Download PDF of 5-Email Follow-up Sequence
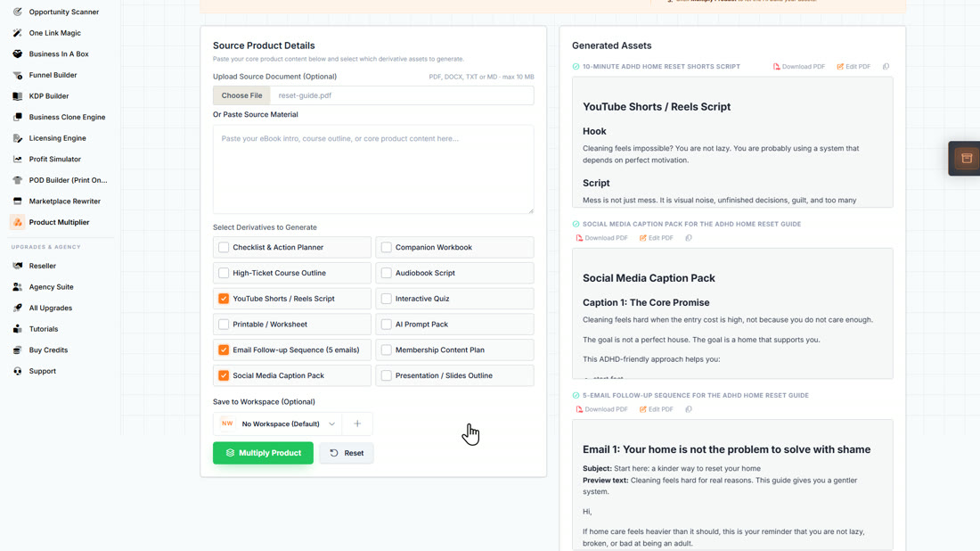The image size is (980, 551). coord(602,409)
